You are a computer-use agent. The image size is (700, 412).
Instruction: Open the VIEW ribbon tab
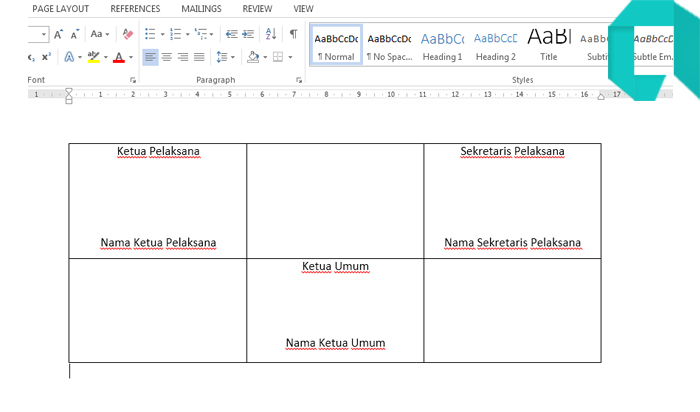click(x=303, y=8)
